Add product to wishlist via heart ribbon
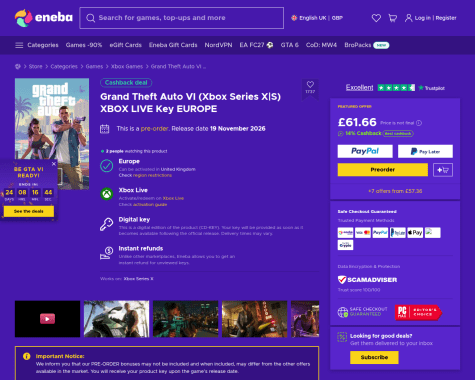 [310, 88]
